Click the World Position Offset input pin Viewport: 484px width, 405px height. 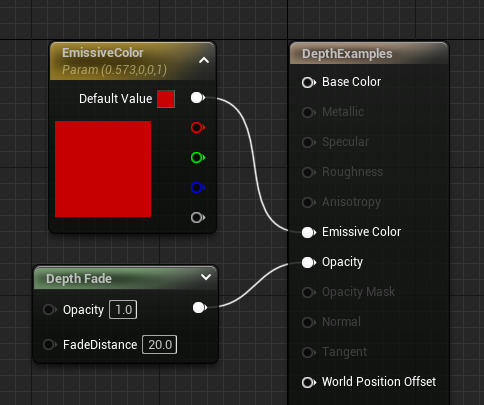point(309,382)
